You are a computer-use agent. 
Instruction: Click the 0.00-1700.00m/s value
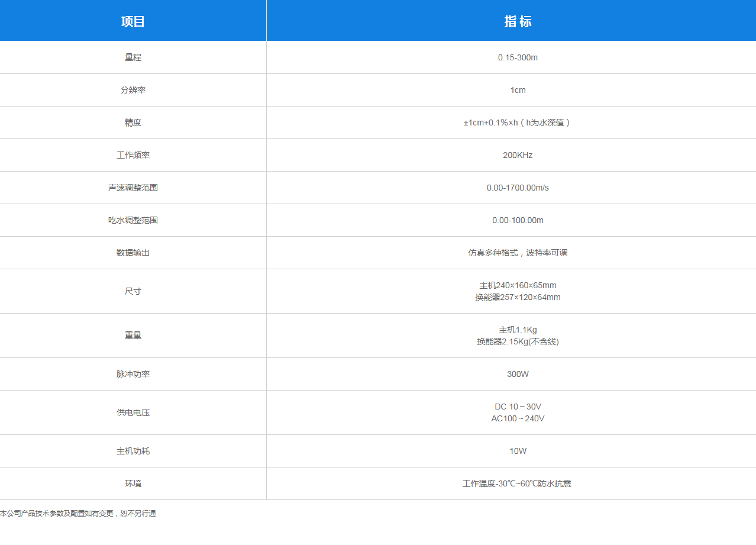coord(518,188)
